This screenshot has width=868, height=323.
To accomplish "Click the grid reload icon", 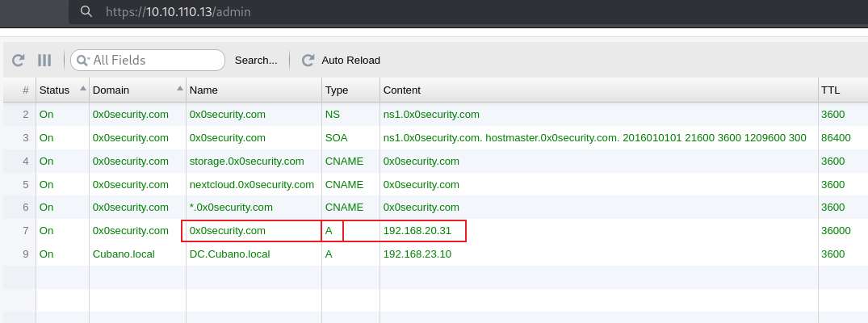I will tap(18, 60).
